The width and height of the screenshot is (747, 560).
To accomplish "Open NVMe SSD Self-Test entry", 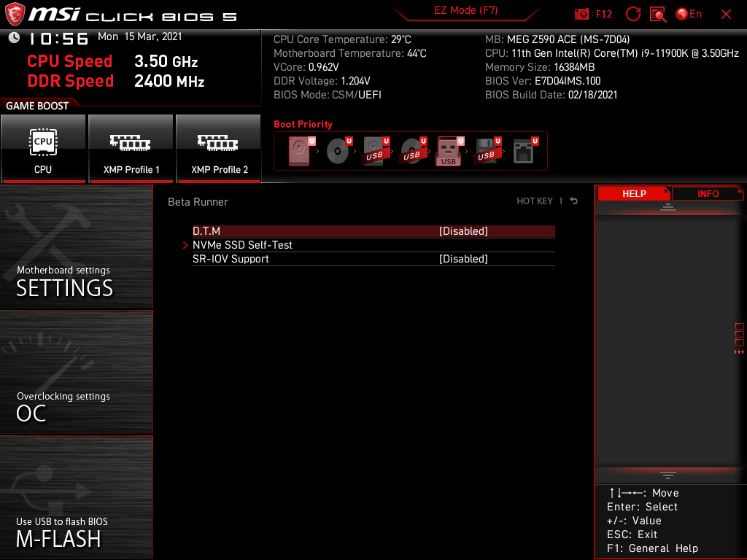I will click(242, 245).
